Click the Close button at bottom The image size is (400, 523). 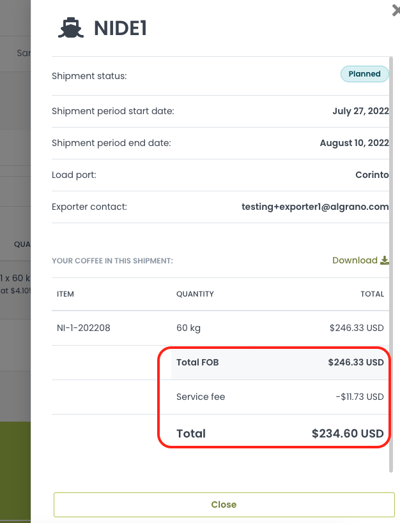click(224, 504)
